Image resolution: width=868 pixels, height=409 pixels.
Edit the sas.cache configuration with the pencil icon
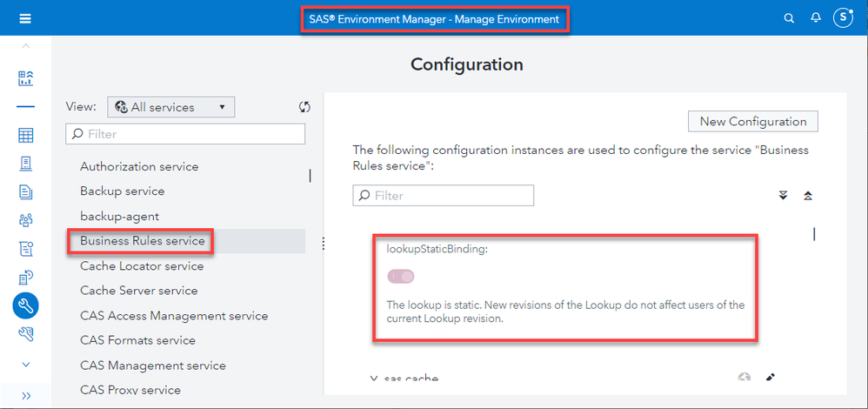[x=770, y=378]
